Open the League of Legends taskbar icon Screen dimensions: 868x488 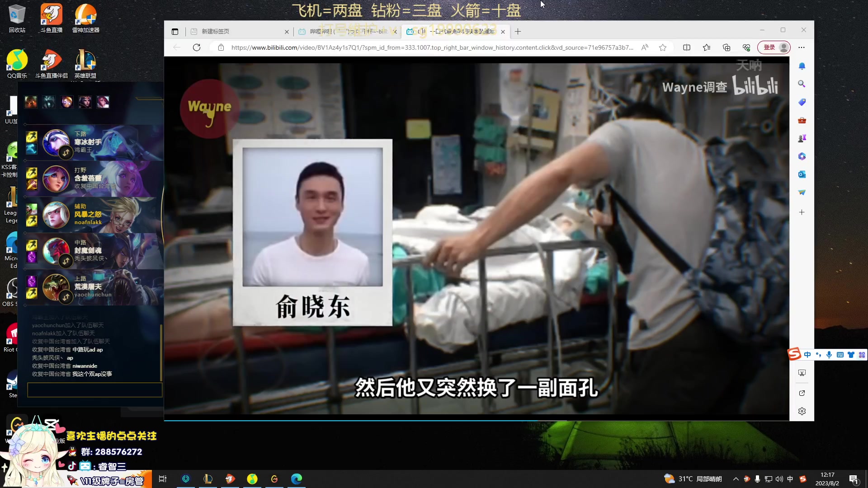[208, 479]
